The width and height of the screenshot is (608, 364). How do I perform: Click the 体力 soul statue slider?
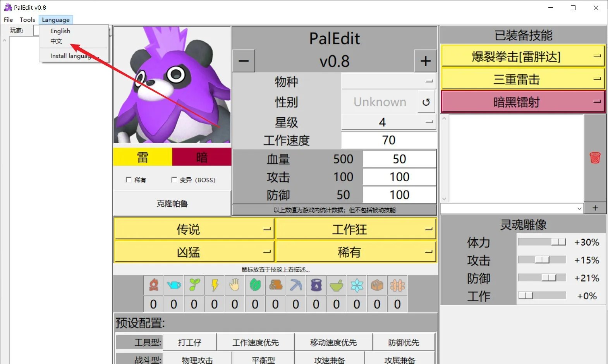click(x=542, y=242)
